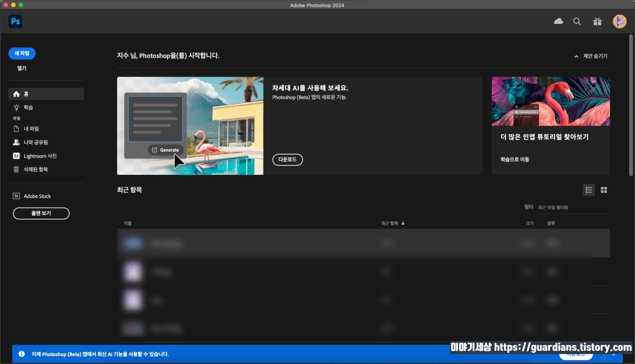Image resolution: width=635 pixels, height=364 pixels.
Task: Switch to grid view icon
Action: [604, 190]
